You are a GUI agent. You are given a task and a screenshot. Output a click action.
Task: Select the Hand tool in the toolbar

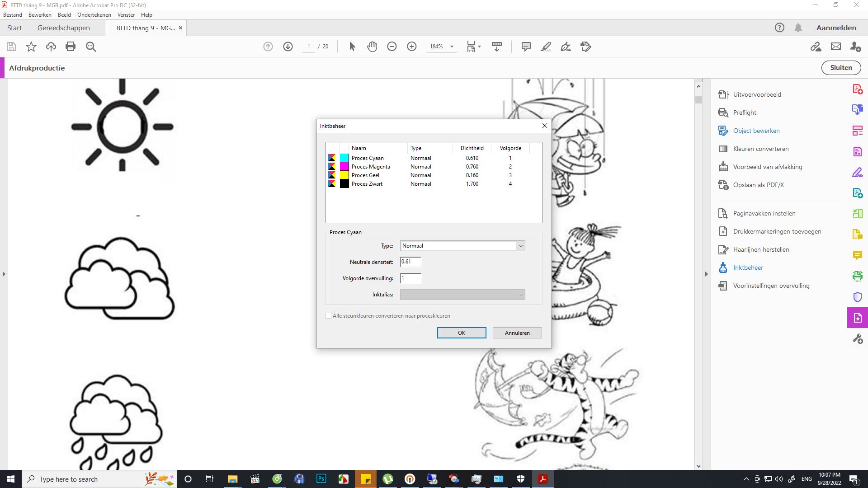372,47
